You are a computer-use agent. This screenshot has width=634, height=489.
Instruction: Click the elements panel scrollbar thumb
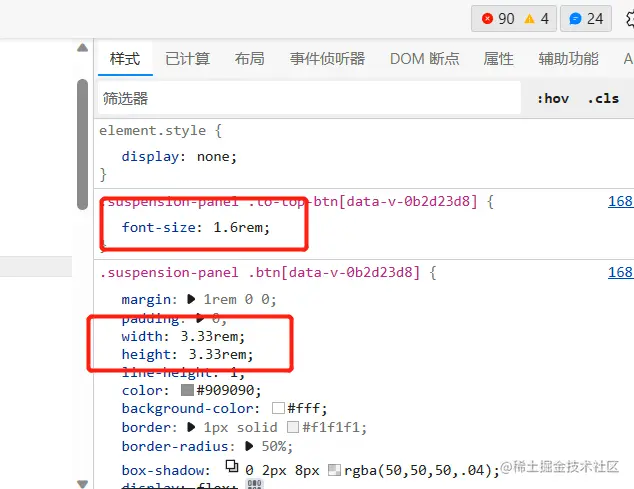(x=82, y=144)
